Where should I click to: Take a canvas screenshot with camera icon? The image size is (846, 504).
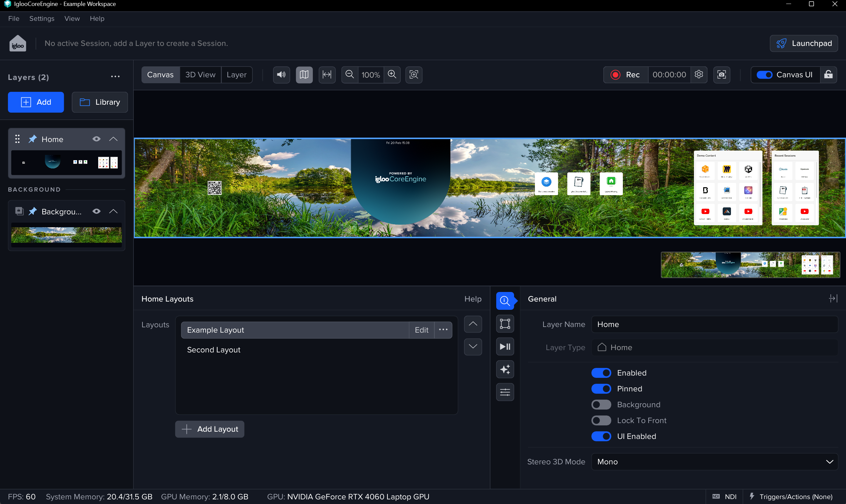click(x=721, y=75)
